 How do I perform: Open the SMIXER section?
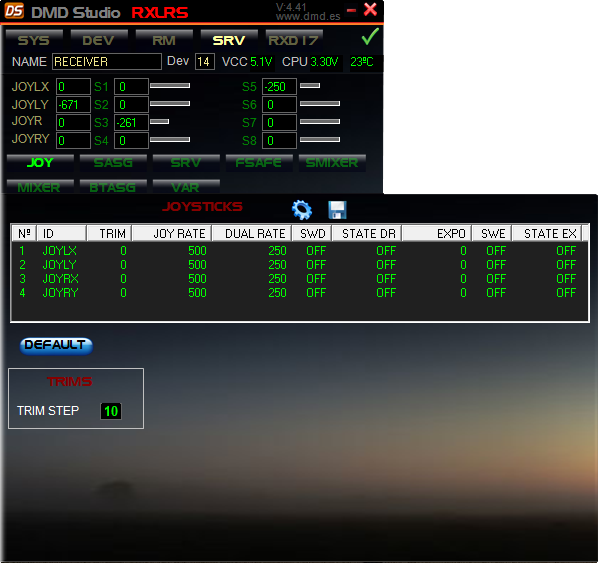tap(332, 162)
